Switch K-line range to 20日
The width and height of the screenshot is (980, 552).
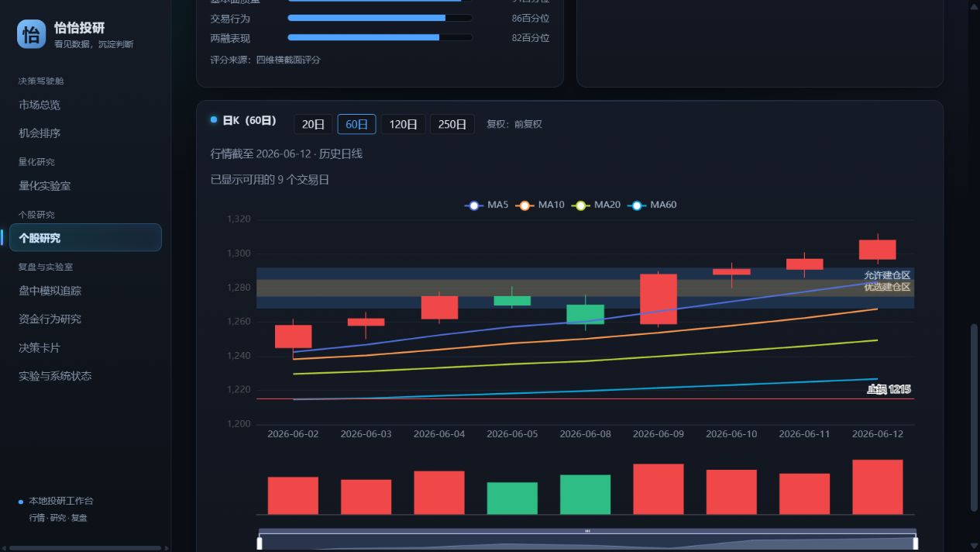(313, 124)
